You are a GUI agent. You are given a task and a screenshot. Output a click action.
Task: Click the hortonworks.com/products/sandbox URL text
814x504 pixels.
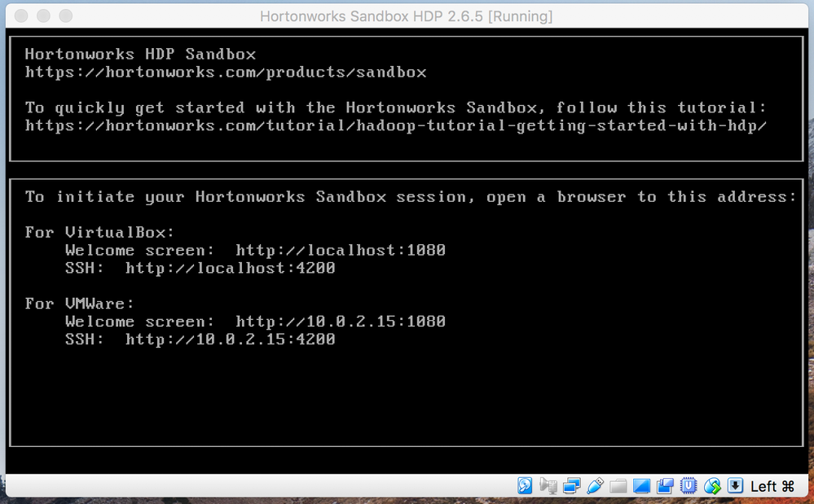click(x=226, y=72)
